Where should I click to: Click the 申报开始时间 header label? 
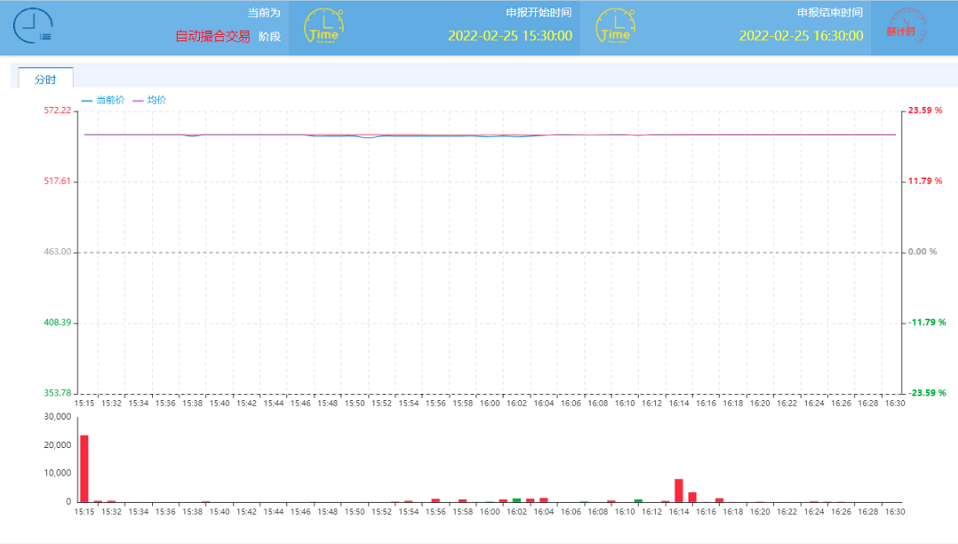pyautogui.click(x=539, y=13)
